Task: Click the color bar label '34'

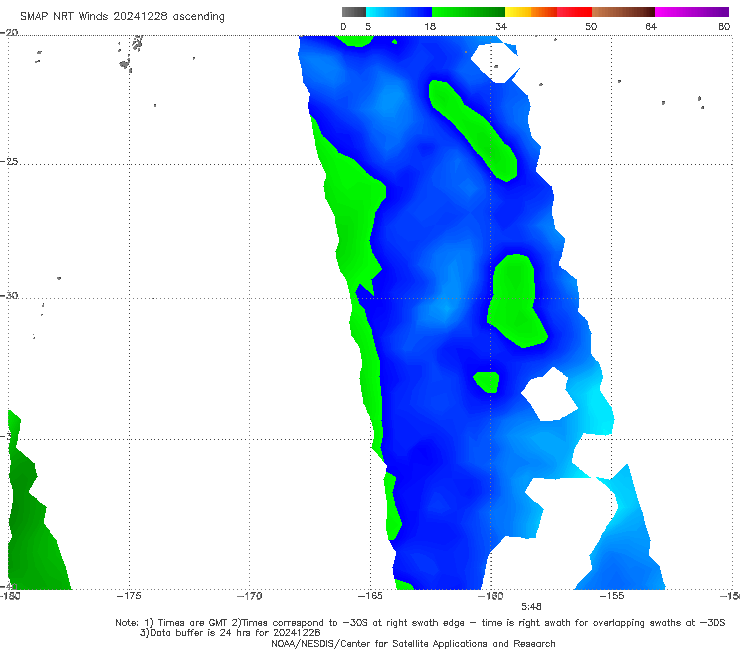Action: tap(501, 27)
